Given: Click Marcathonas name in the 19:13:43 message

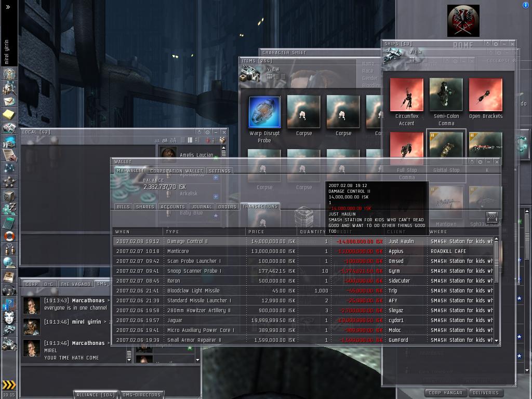Looking at the screenshot, I should click(x=88, y=300).
